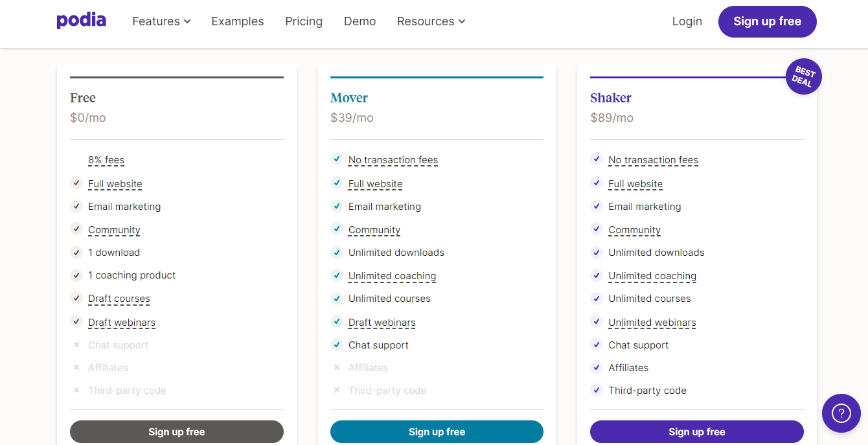
Task: Expand the Resources dropdown menu
Action: (431, 21)
